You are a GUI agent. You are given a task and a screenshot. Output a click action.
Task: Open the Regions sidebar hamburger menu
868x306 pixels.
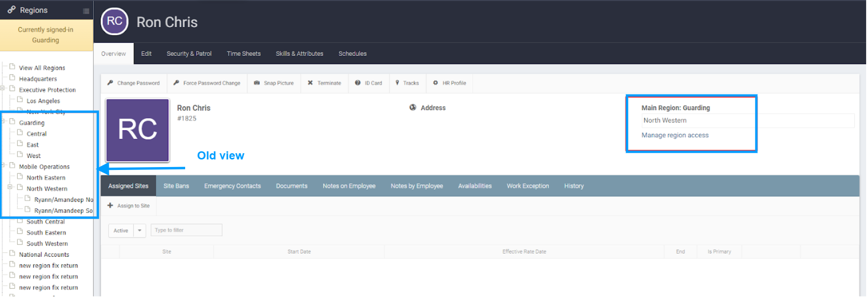click(x=86, y=11)
